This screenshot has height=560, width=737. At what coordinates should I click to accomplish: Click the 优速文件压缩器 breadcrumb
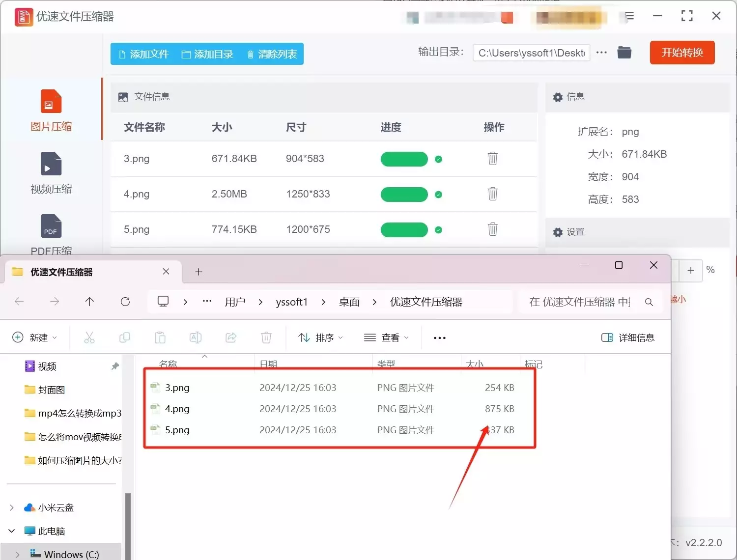pyautogui.click(x=426, y=302)
